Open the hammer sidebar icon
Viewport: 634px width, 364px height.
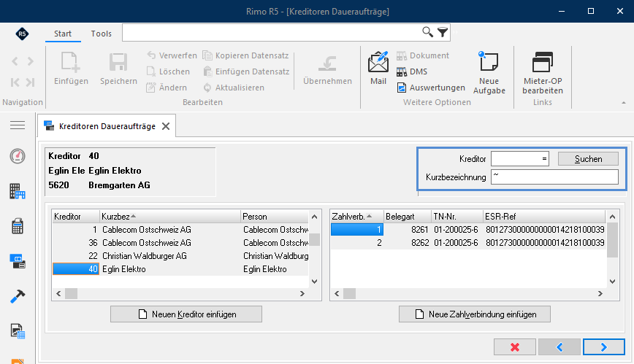tap(18, 297)
